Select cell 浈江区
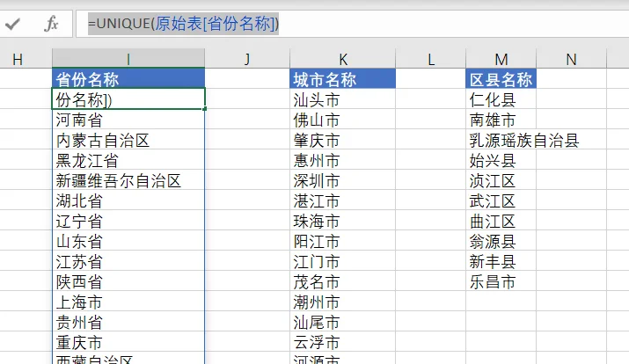The image size is (629, 364). [x=501, y=179]
